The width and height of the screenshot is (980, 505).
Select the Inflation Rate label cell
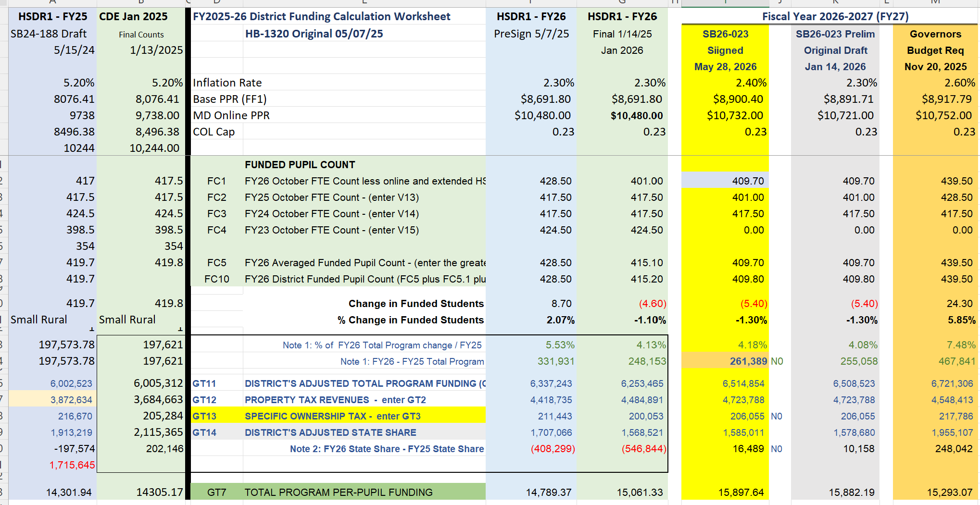coord(227,83)
